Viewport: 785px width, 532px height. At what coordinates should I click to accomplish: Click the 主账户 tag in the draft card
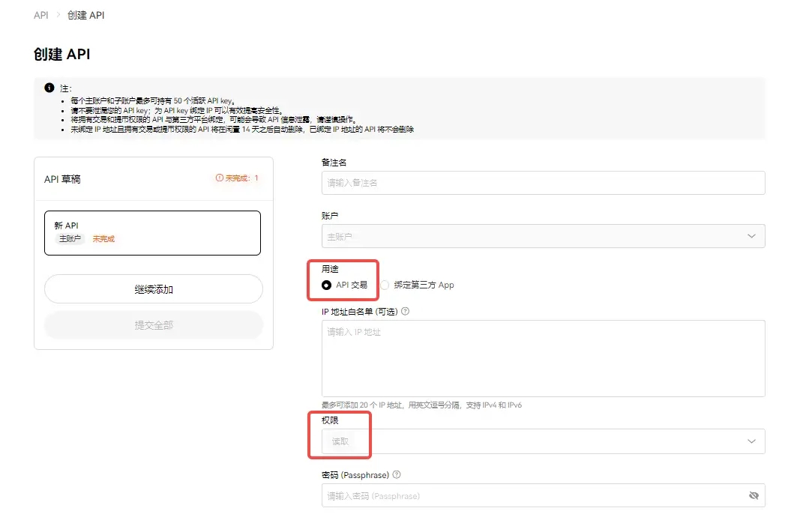70,239
